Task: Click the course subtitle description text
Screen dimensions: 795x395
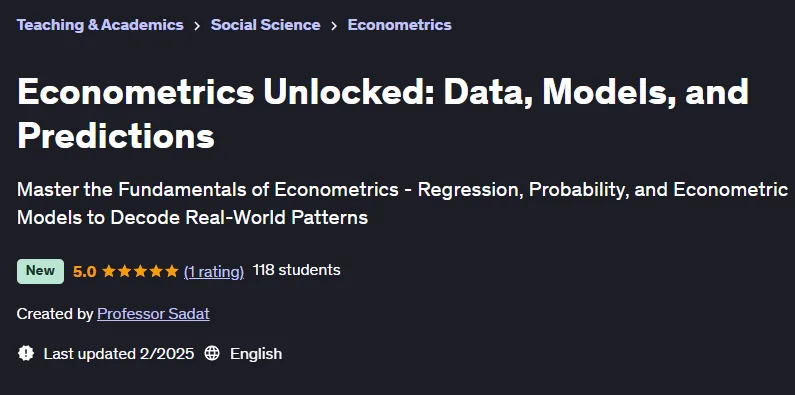Action: click(402, 203)
